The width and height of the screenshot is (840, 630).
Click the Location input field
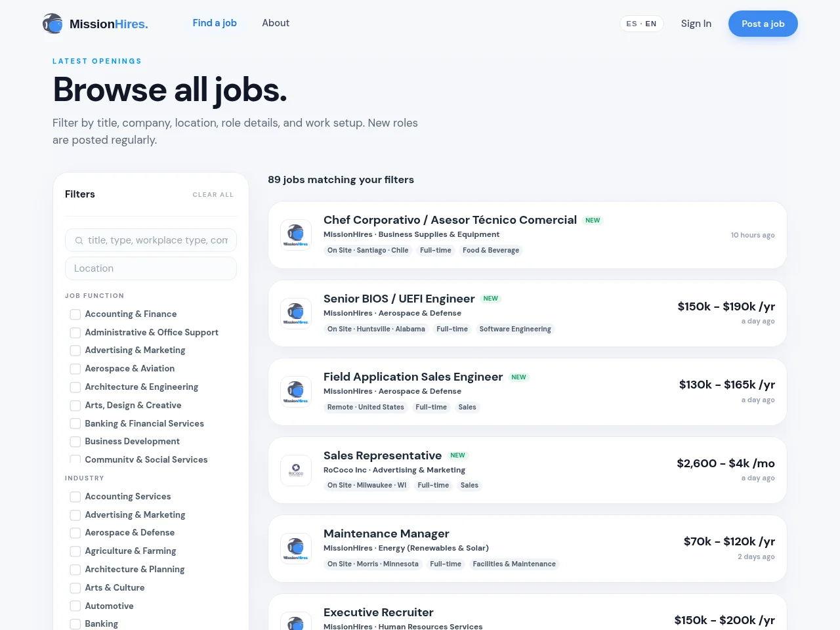151,268
